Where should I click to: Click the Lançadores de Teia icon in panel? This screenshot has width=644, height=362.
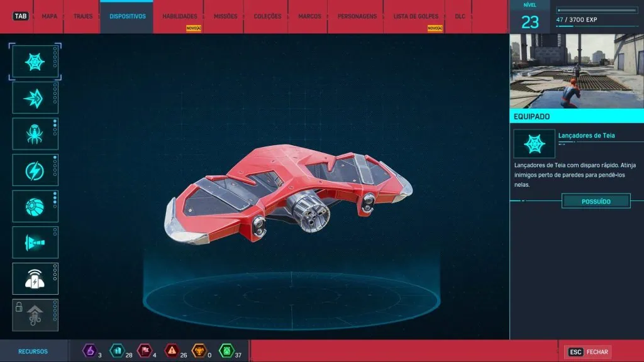[x=534, y=144]
